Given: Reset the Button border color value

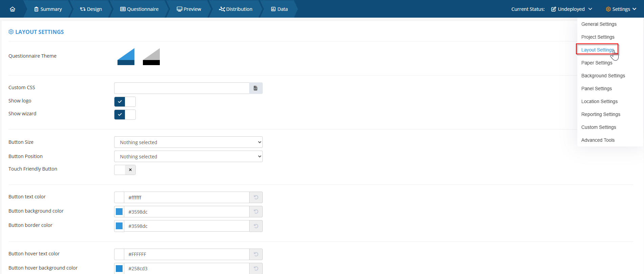Looking at the screenshot, I should click(x=256, y=226).
